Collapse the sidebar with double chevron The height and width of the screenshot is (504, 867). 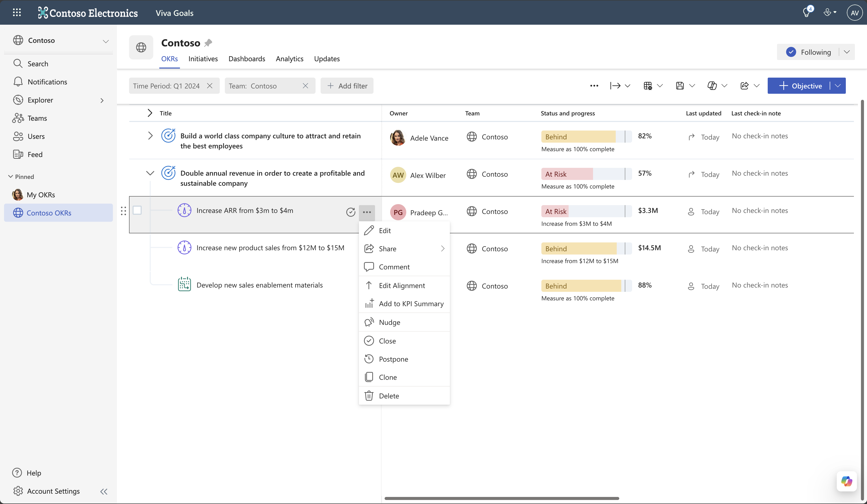(x=104, y=491)
